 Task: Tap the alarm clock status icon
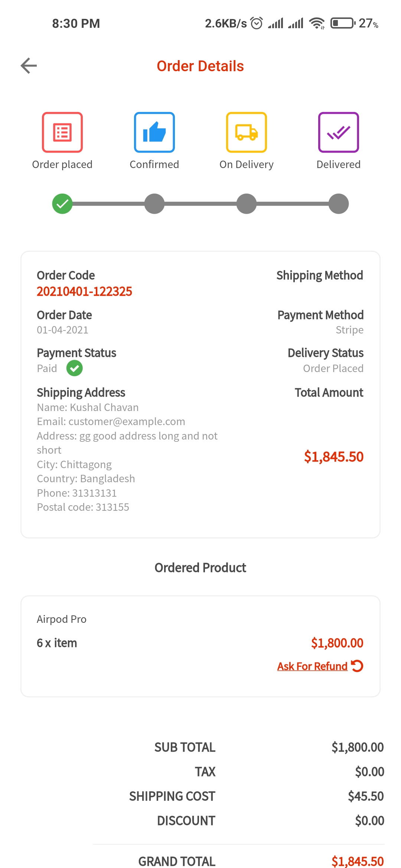point(257,23)
